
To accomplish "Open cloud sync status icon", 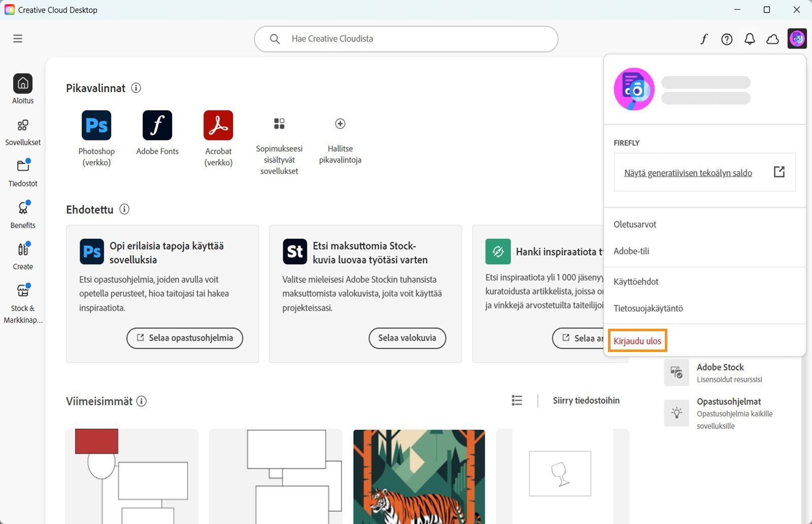I will 772,39.
